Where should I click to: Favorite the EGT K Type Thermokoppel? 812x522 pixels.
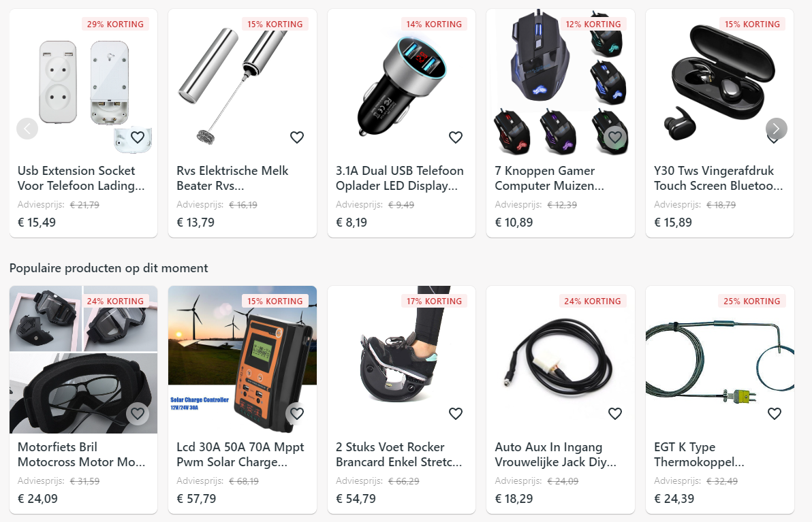coord(775,413)
